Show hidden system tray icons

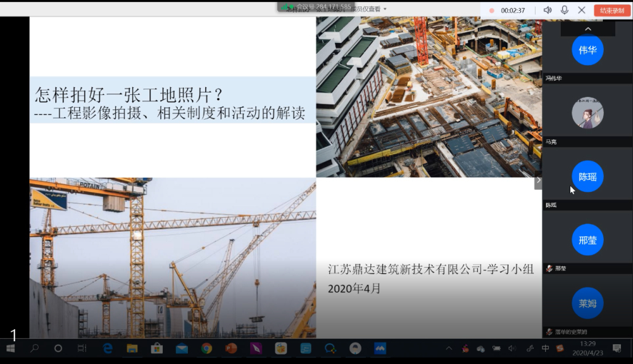point(449,348)
